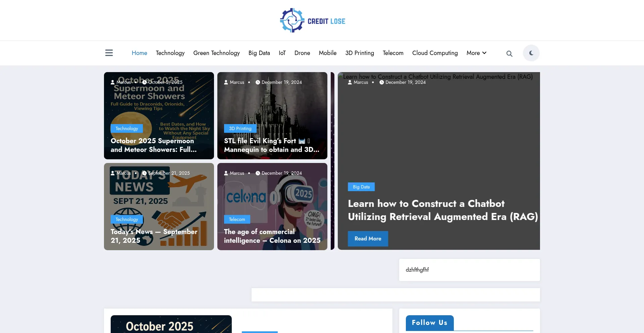Select Big Data in the navigation bar
644x333 pixels.
259,53
